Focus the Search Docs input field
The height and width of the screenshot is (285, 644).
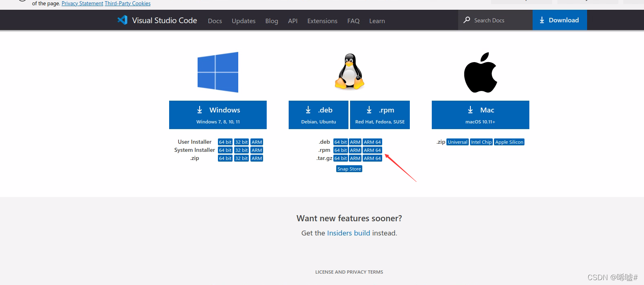tap(496, 20)
